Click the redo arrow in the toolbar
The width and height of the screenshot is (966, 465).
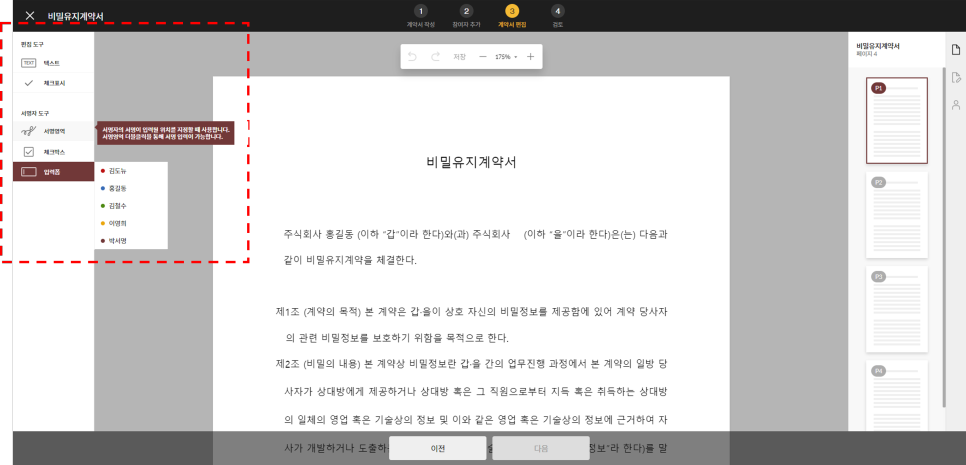tap(436, 57)
